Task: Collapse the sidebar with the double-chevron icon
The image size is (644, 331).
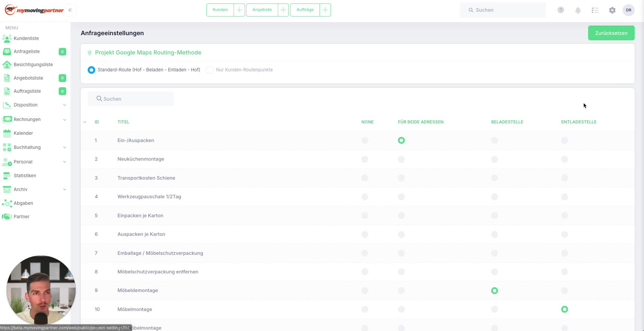Action: [70, 10]
